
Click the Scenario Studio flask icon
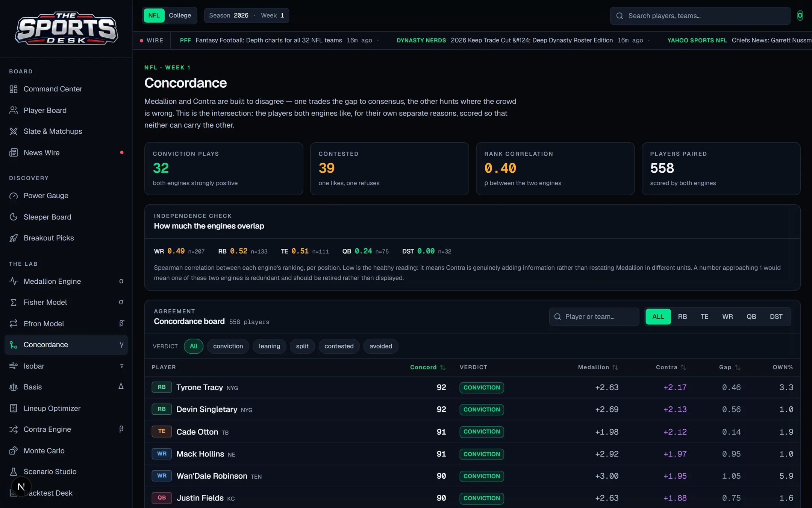click(x=14, y=472)
